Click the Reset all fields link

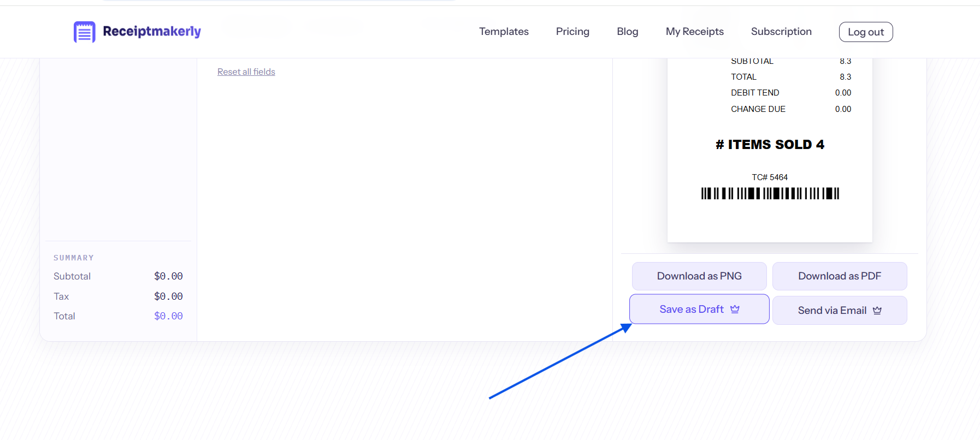(246, 72)
